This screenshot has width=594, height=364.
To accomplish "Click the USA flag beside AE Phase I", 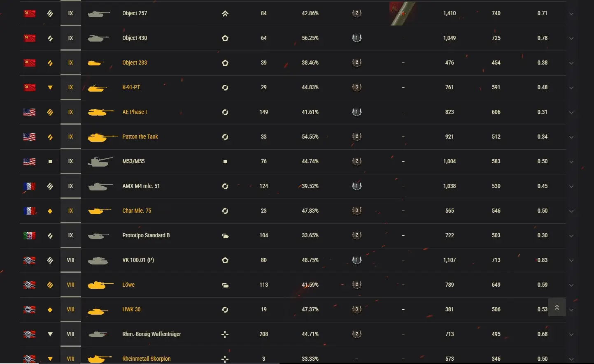I will point(29,112).
